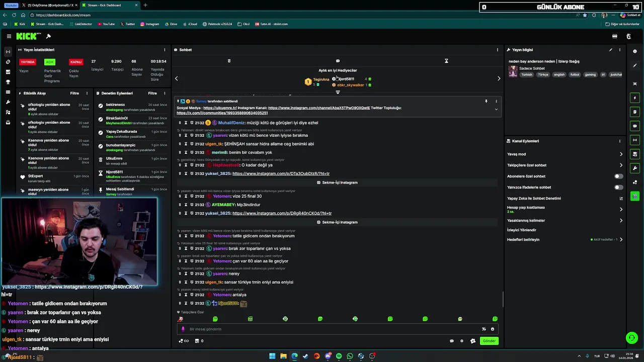Click Filtre in Denetim Eylemleri panel
The height and width of the screenshot is (362, 644).
tap(152, 94)
